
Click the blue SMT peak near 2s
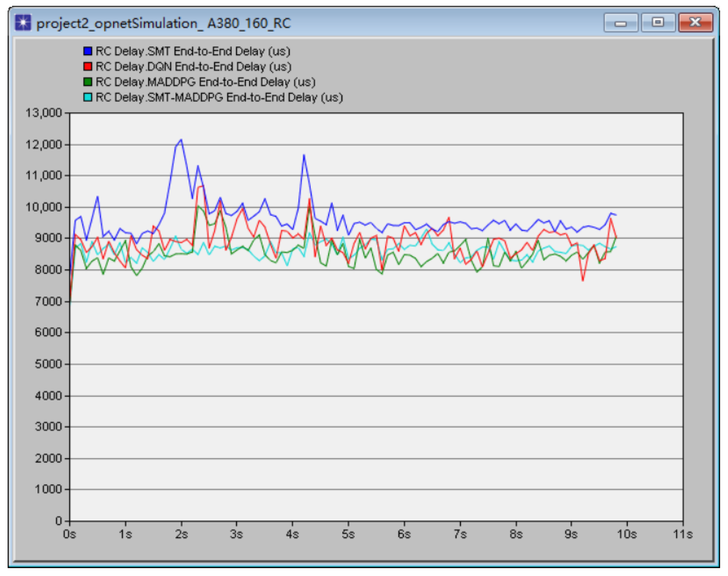point(181,140)
